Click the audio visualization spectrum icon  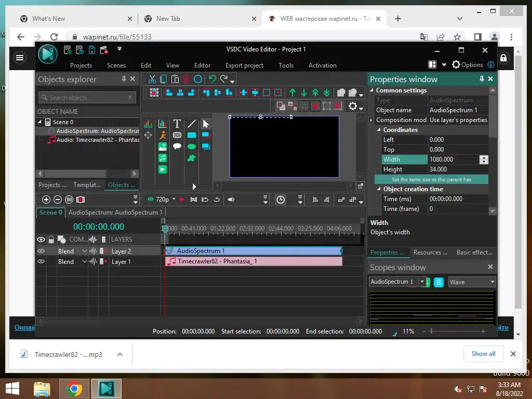click(148, 124)
